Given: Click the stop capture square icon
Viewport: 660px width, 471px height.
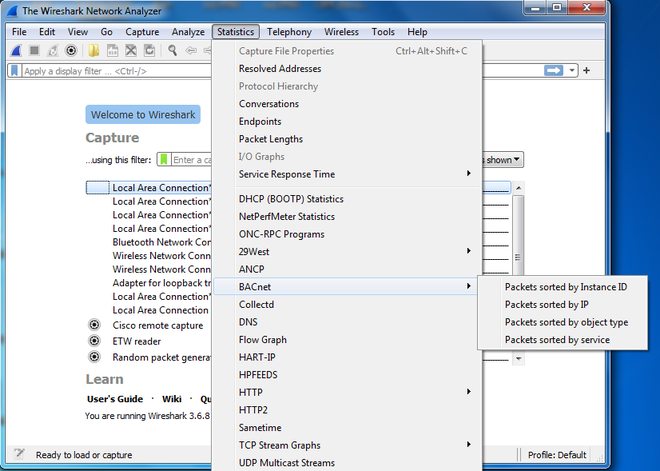Looking at the screenshot, I should coord(34,51).
